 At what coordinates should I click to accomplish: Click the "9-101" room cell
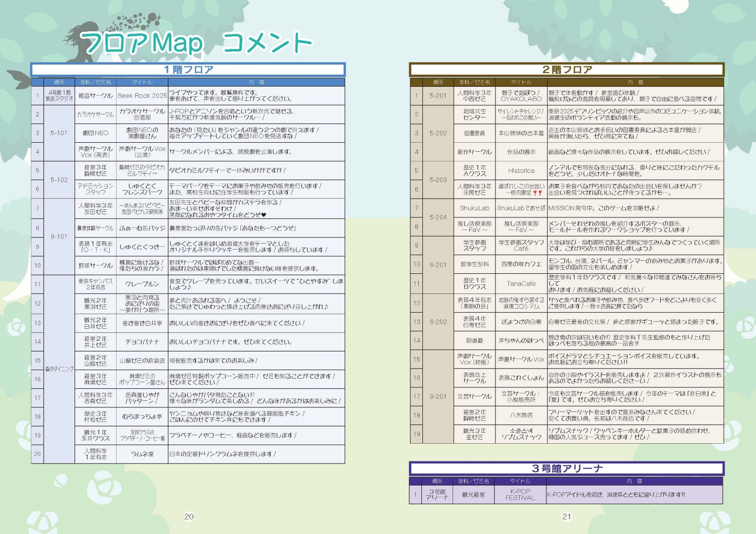59,236
